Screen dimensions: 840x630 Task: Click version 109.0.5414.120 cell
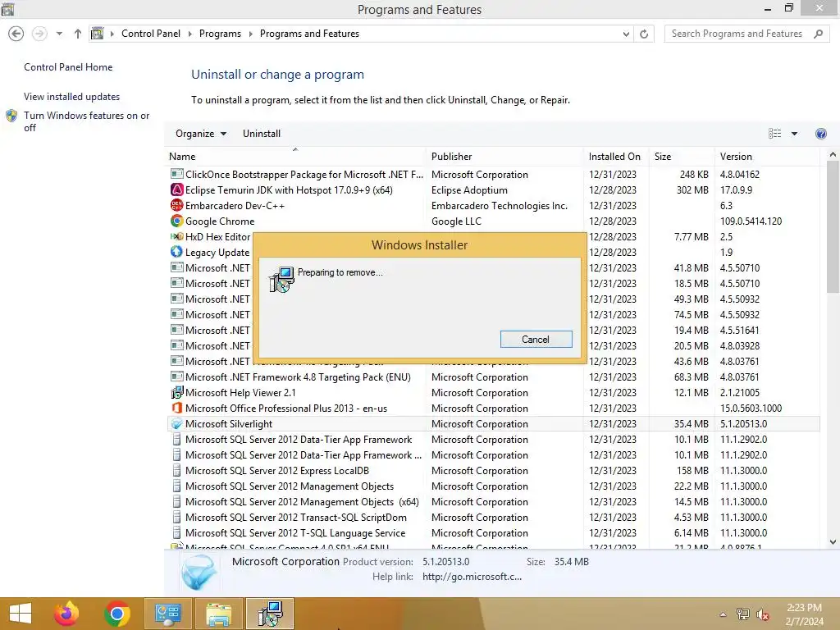[751, 221]
